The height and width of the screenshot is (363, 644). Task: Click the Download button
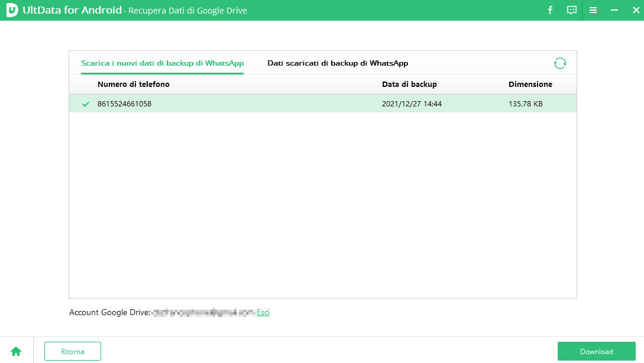[x=596, y=352]
